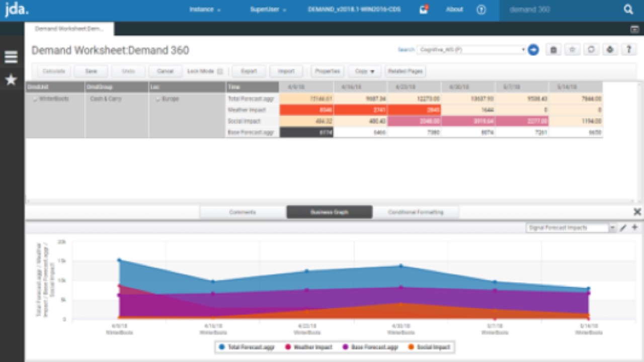Open Related Pages
The height and width of the screenshot is (362, 644).
[x=405, y=71]
